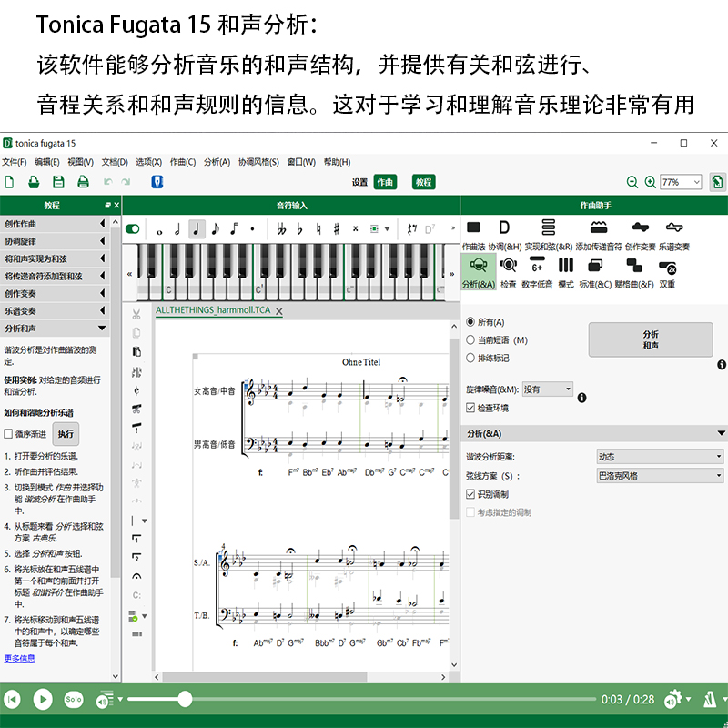Viewport: 728px width, 728px height.
Task: Toggle the 检查环境 checkbox
Action: (470, 408)
